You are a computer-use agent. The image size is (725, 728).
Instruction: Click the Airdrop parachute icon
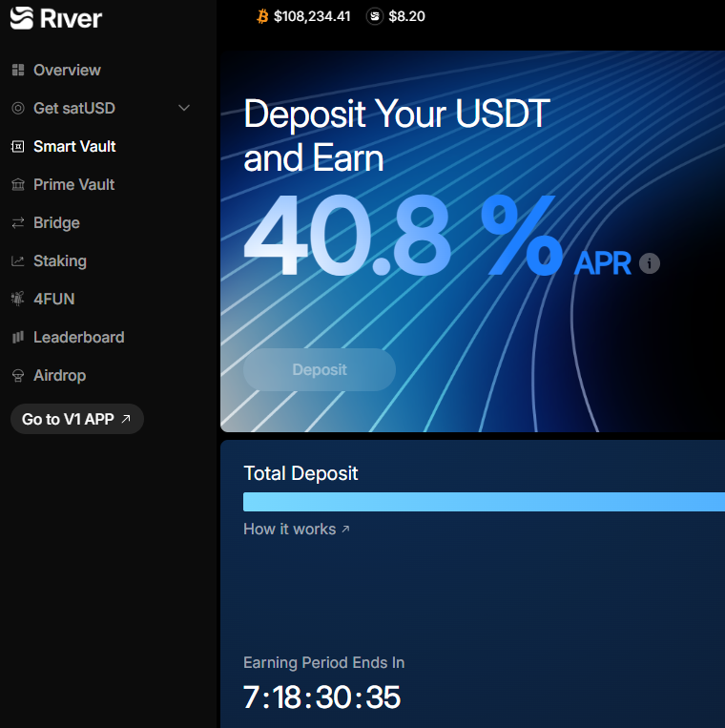click(18, 375)
